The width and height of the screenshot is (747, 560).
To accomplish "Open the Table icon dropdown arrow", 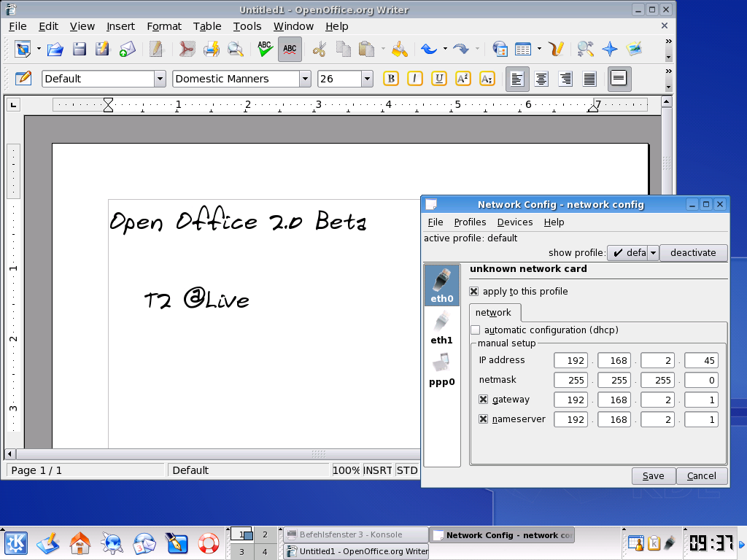I will coord(539,49).
